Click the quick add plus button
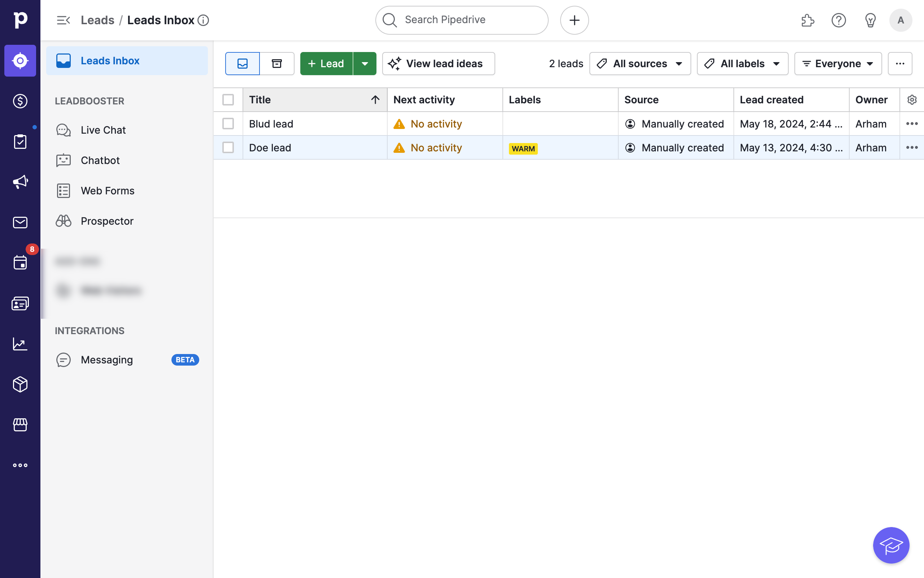924x578 pixels. click(x=574, y=20)
